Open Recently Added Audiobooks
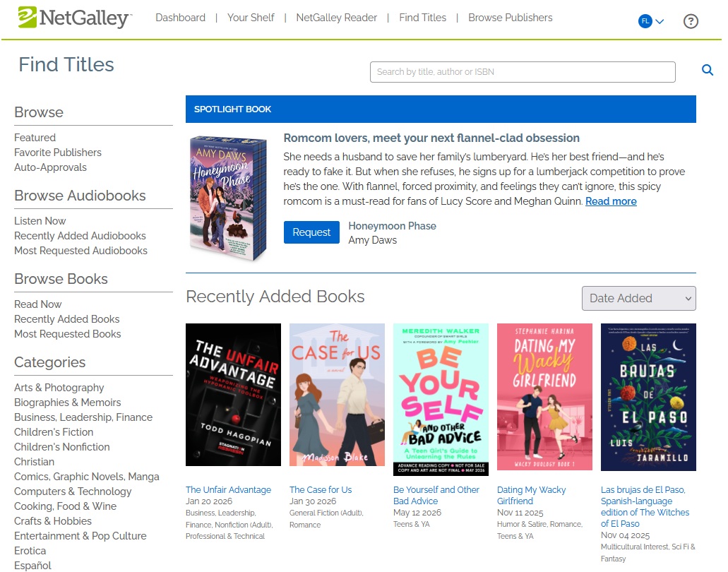 pos(80,236)
